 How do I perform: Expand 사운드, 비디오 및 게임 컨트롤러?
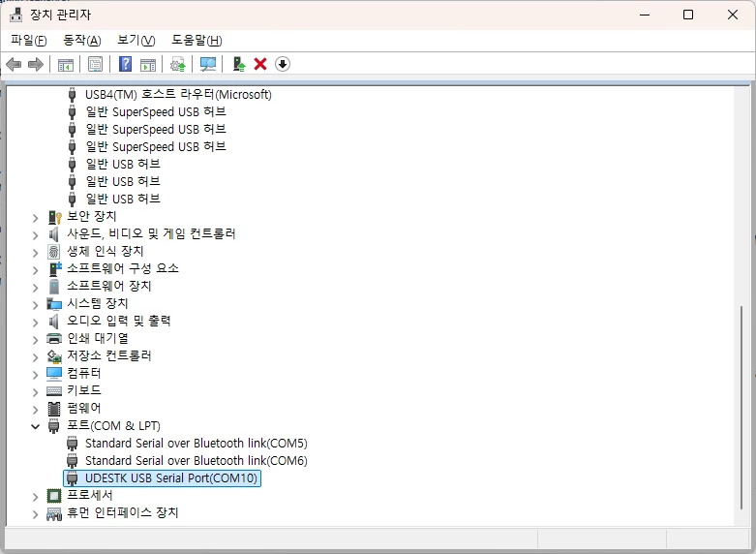pyautogui.click(x=35, y=235)
